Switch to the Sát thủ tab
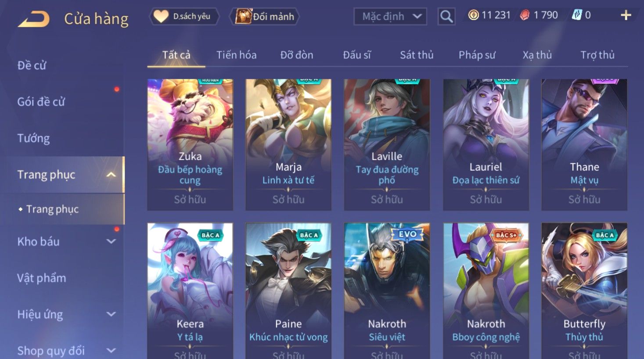 click(417, 55)
